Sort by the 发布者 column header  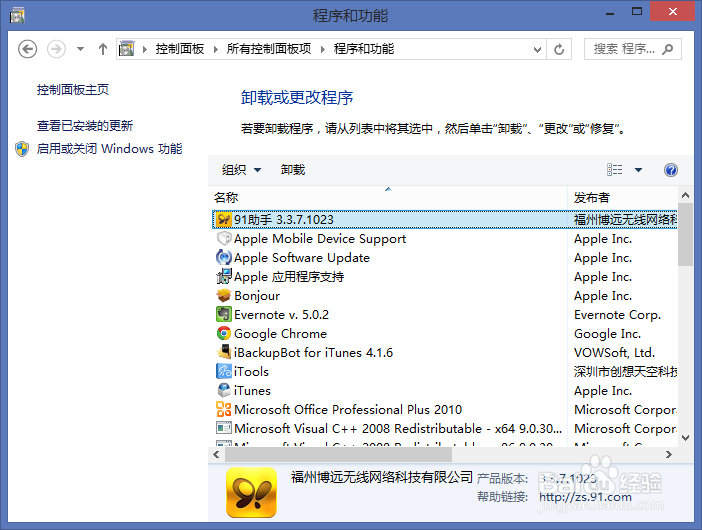coord(623,197)
